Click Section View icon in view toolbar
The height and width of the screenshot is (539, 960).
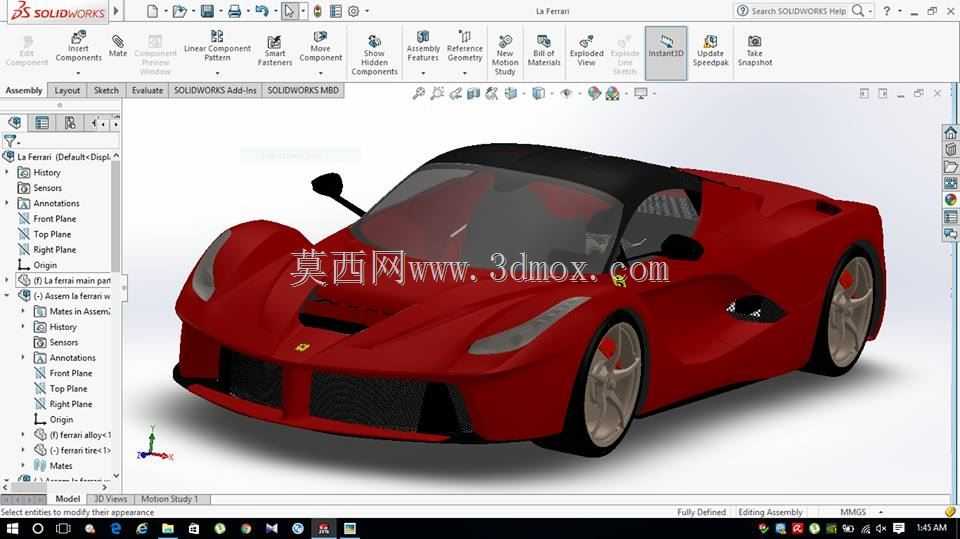click(473, 93)
